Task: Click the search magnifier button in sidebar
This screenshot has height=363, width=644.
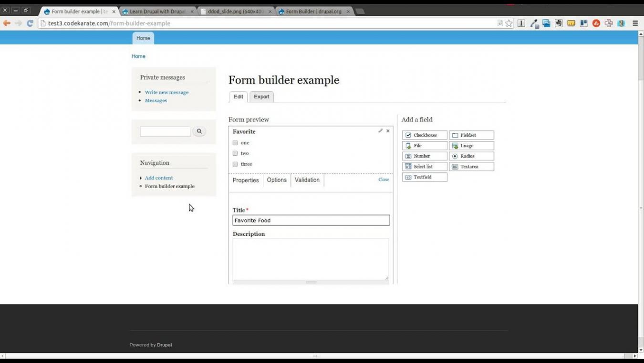Action: tap(199, 131)
